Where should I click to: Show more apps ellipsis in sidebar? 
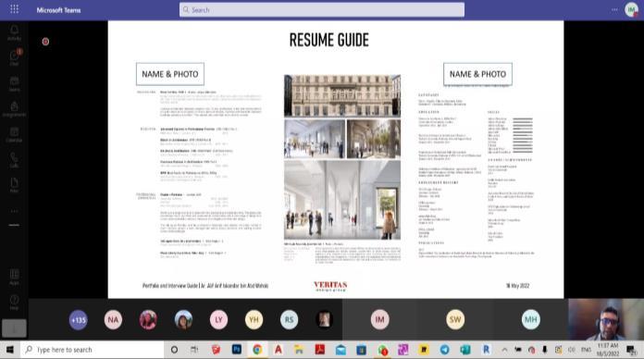[14, 211]
